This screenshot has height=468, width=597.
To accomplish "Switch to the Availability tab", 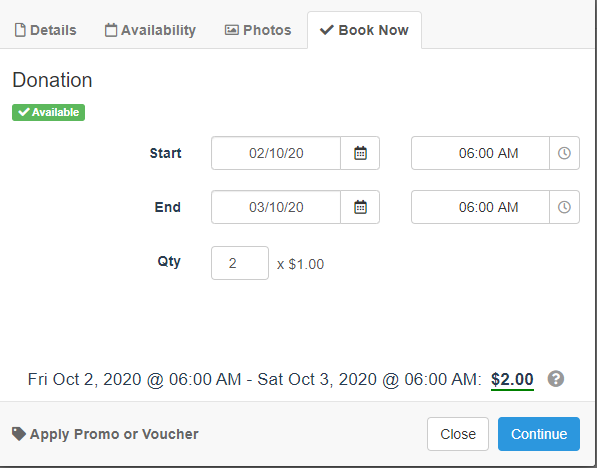I will click(x=150, y=30).
